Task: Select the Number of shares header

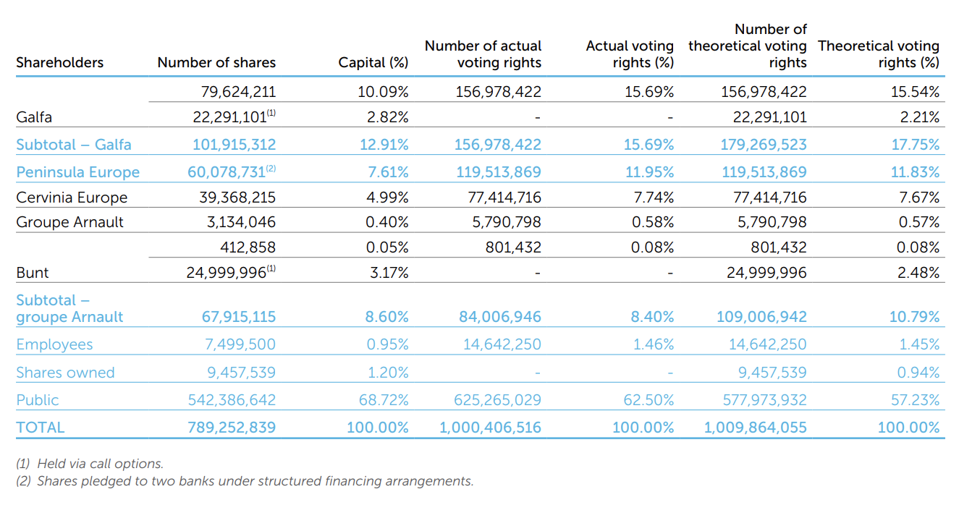Action: click(216, 63)
